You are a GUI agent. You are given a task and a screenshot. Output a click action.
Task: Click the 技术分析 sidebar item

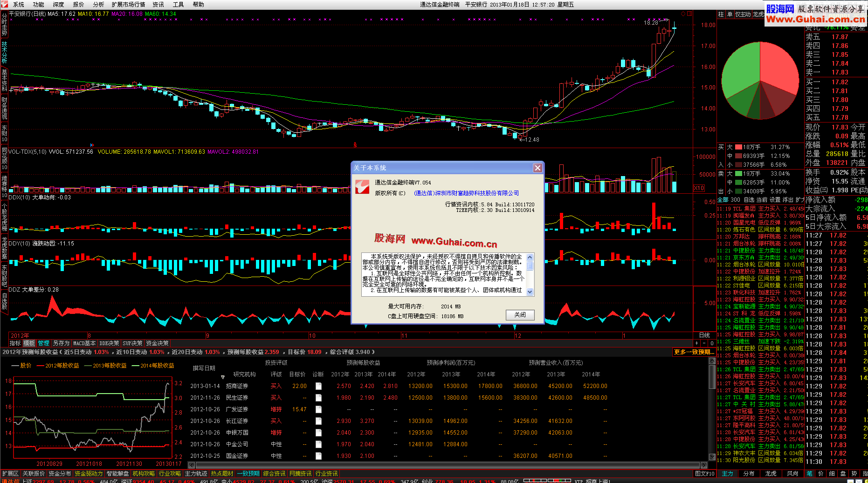pyautogui.click(x=4, y=53)
